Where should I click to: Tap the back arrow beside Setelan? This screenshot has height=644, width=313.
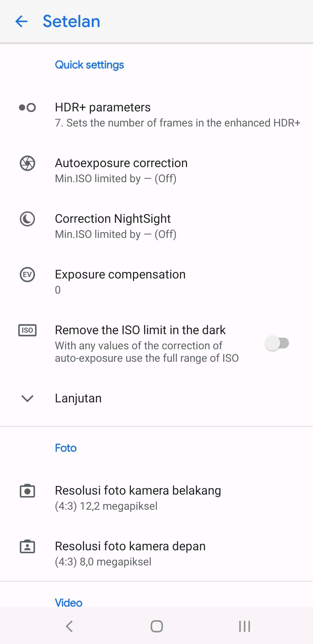[x=21, y=21]
